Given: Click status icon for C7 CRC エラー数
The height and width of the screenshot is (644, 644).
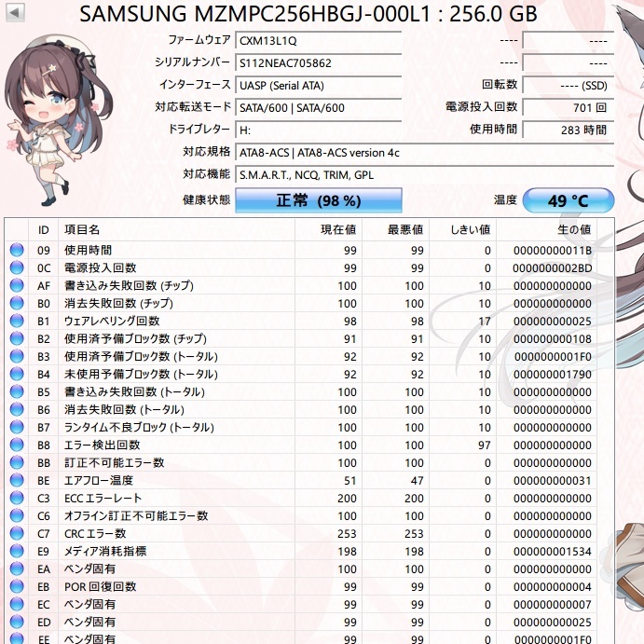Looking at the screenshot, I should click(17, 533).
